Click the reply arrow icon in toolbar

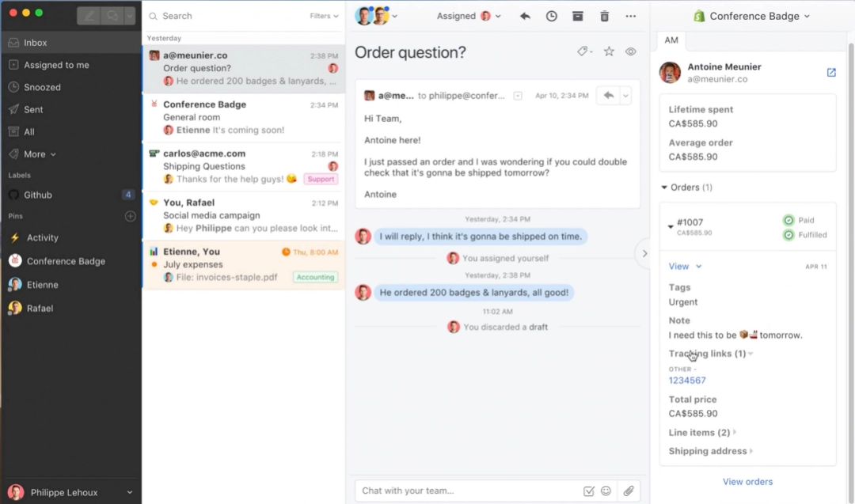[x=525, y=16]
